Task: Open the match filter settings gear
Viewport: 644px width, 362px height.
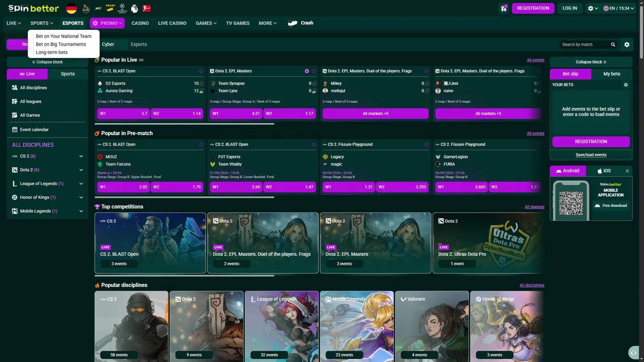Action: click(627, 45)
